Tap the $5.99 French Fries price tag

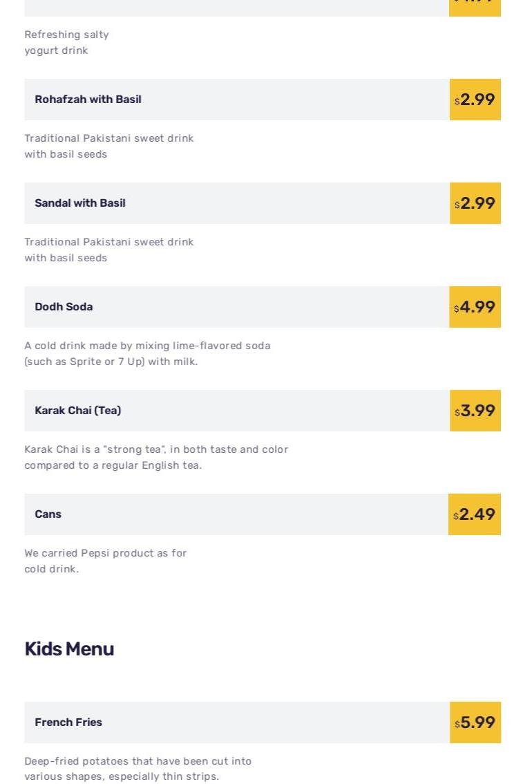click(x=475, y=722)
